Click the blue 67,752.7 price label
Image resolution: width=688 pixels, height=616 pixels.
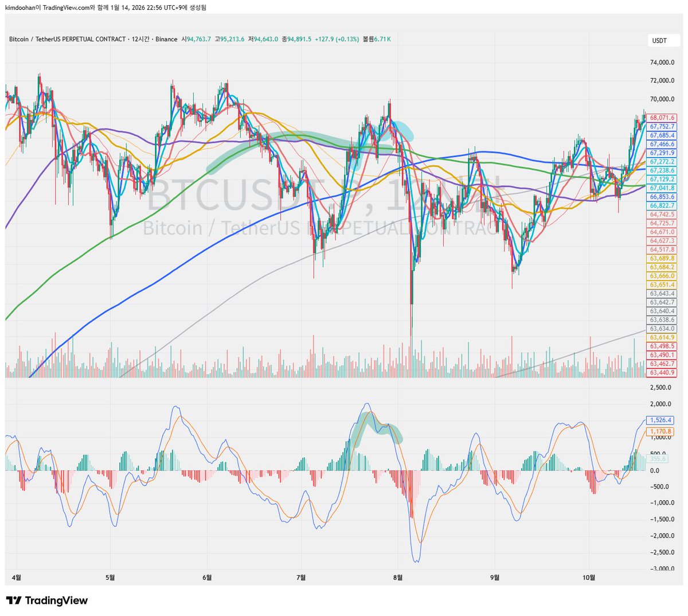[x=662, y=127]
